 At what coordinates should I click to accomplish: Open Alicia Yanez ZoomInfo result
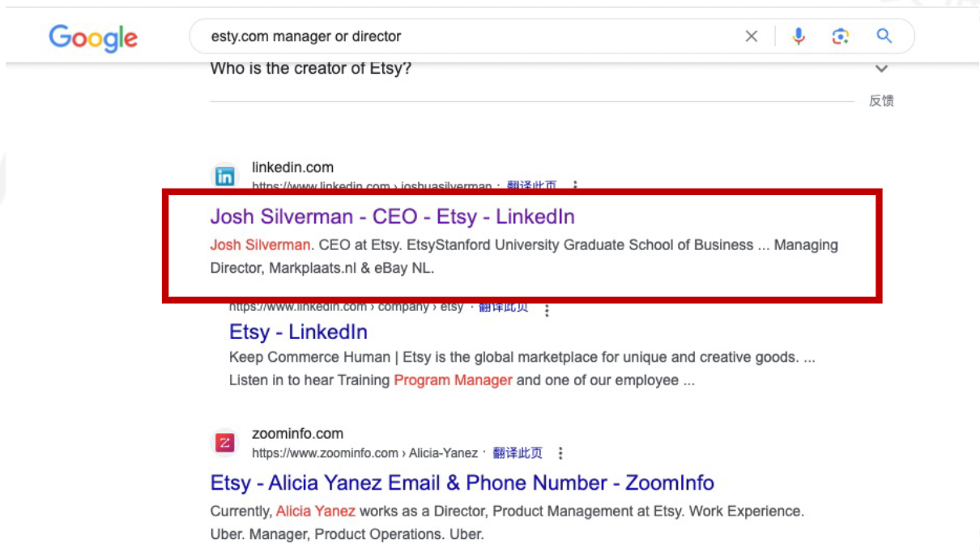(x=462, y=483)
